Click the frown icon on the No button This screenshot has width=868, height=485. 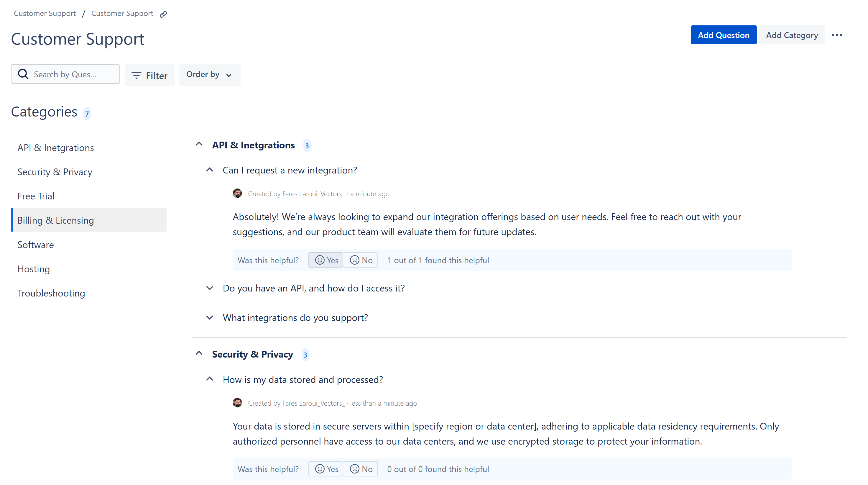point(354,260)
